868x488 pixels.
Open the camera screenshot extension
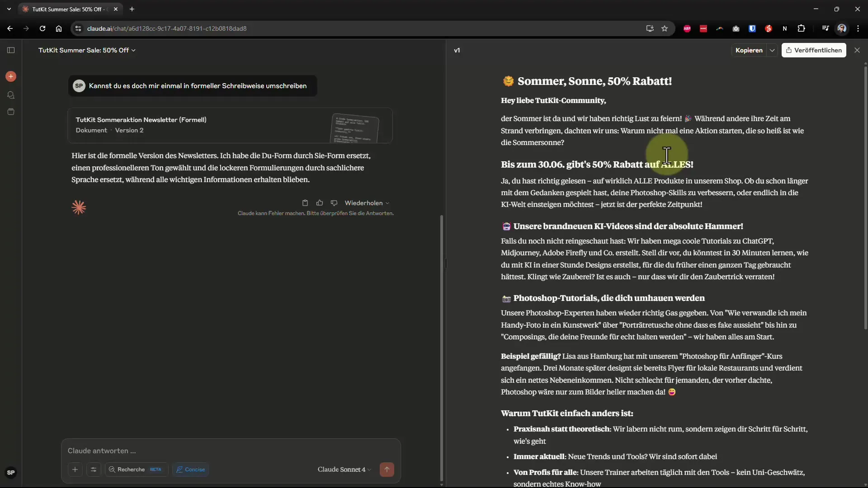(736, 28)
